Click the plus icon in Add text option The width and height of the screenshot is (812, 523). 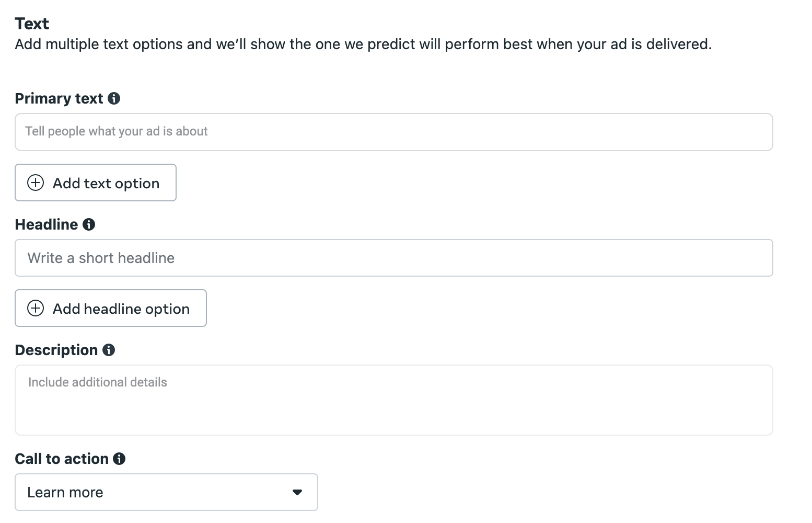[36, 183]
